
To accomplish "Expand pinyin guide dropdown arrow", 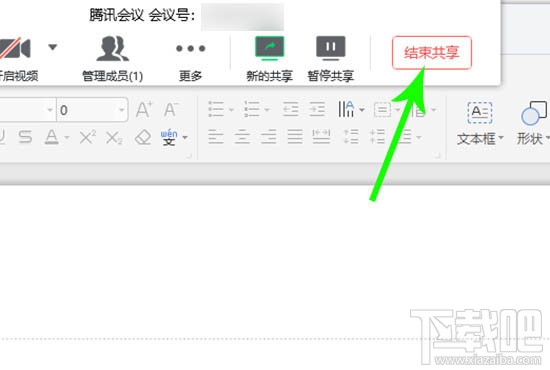I will coord(185,137).
